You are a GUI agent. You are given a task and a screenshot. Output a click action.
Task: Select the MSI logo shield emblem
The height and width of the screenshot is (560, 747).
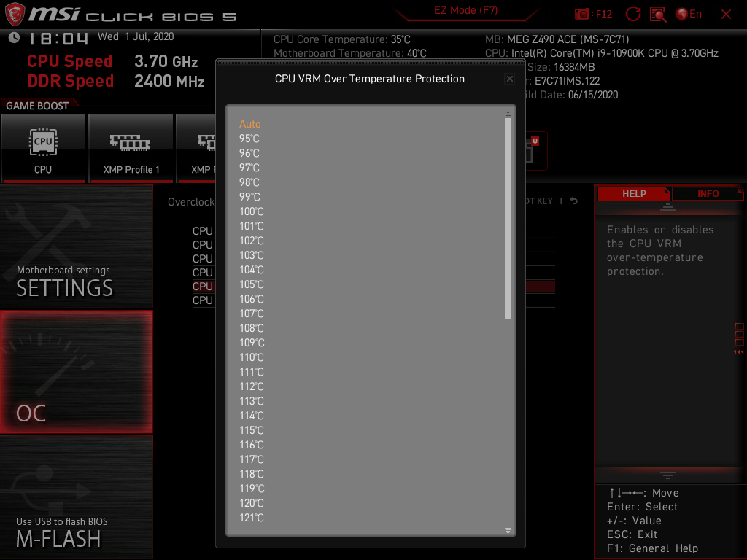point(13,14)
